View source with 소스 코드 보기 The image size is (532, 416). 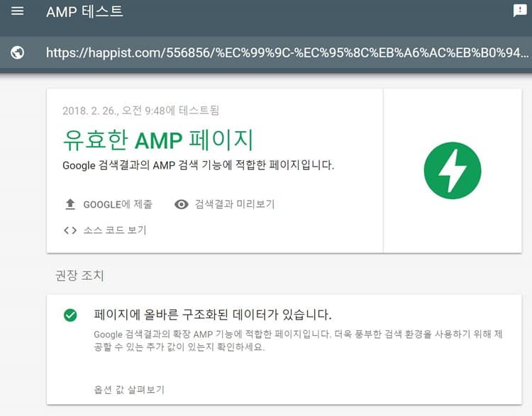[115, 230]
